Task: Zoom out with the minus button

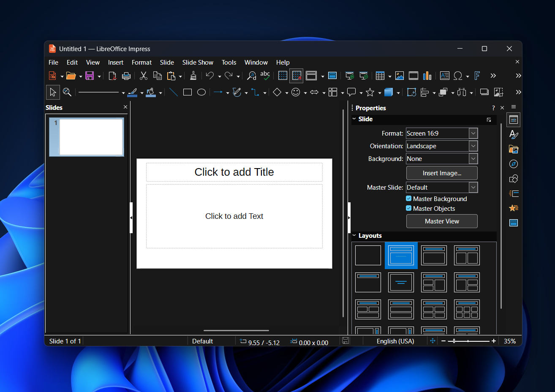Action: coord(443,341)
